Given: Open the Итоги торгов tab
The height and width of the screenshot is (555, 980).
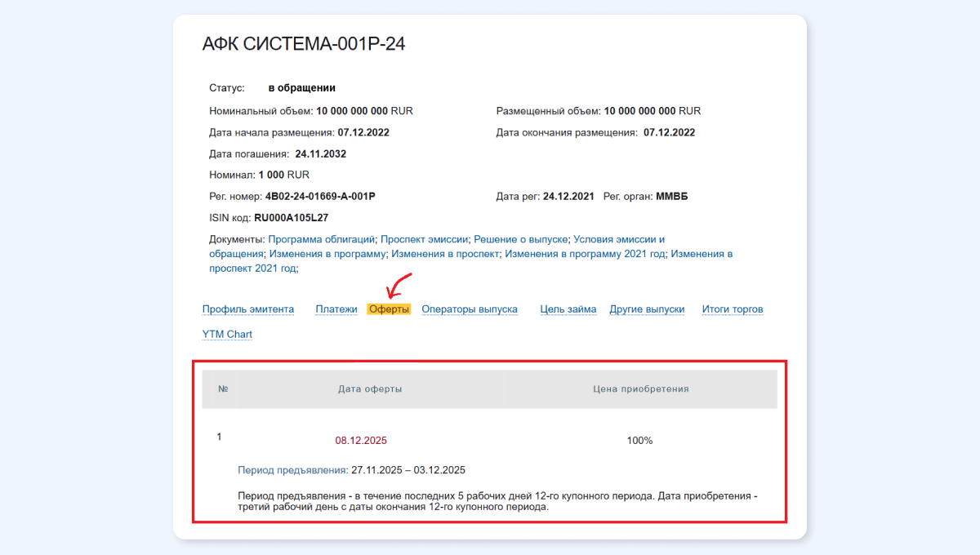Looking at the screenshot, I should [x=733, y=309].
